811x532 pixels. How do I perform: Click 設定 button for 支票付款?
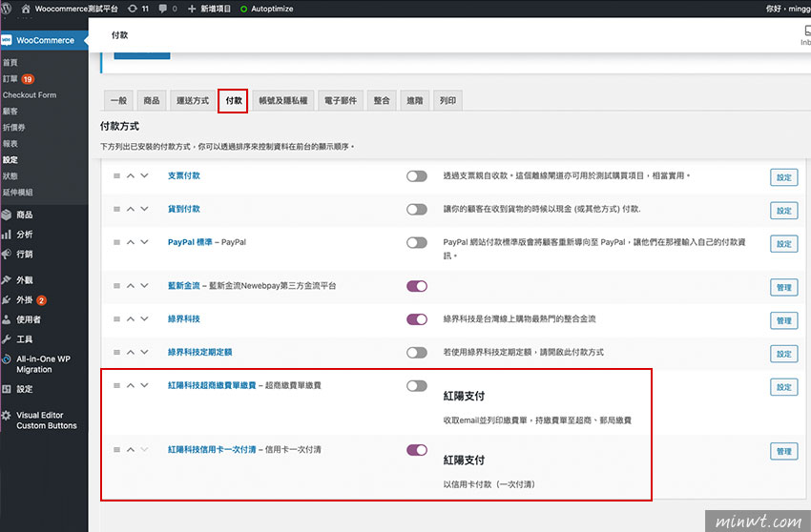[784, 177]
